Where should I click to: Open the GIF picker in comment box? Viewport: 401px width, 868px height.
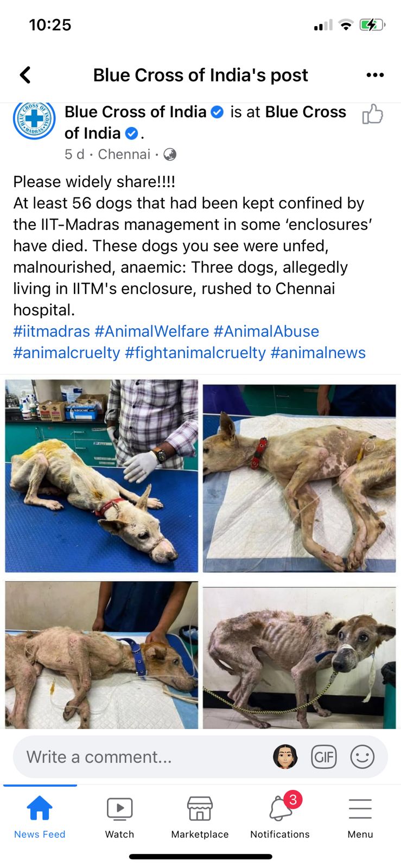point(324,756)
